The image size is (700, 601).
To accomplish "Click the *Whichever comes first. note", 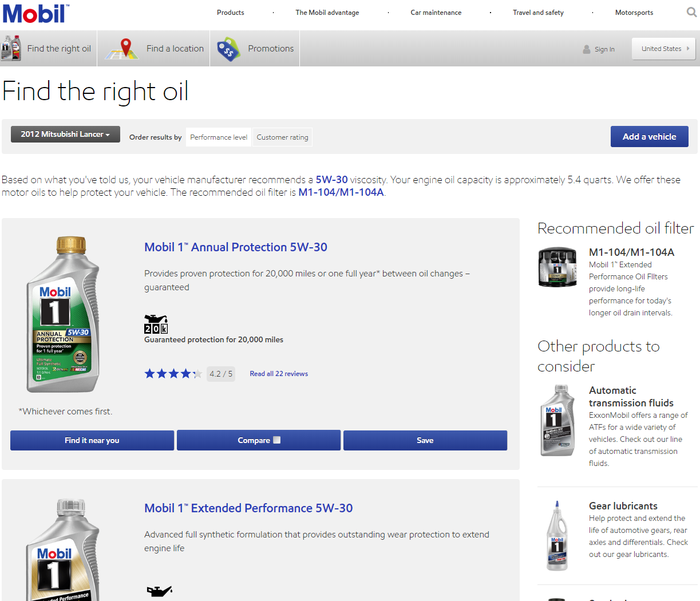I will [65, 412].
